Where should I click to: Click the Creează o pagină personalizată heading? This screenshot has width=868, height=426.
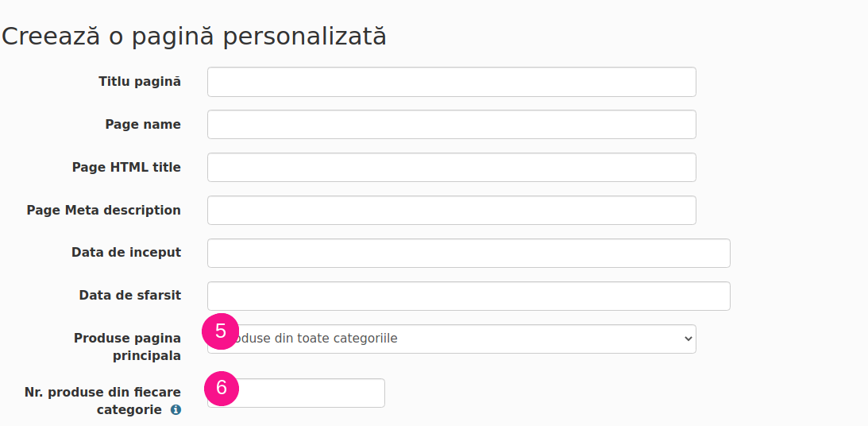pos(194,37)
